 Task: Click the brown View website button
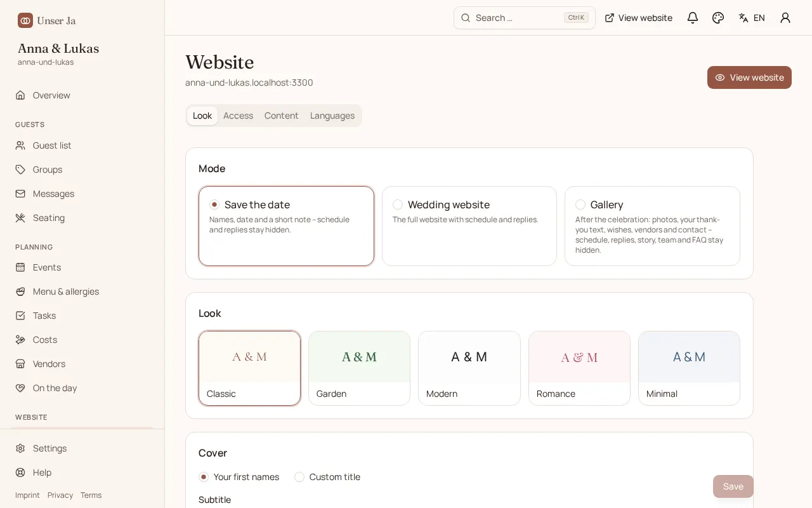coord(749,77)
